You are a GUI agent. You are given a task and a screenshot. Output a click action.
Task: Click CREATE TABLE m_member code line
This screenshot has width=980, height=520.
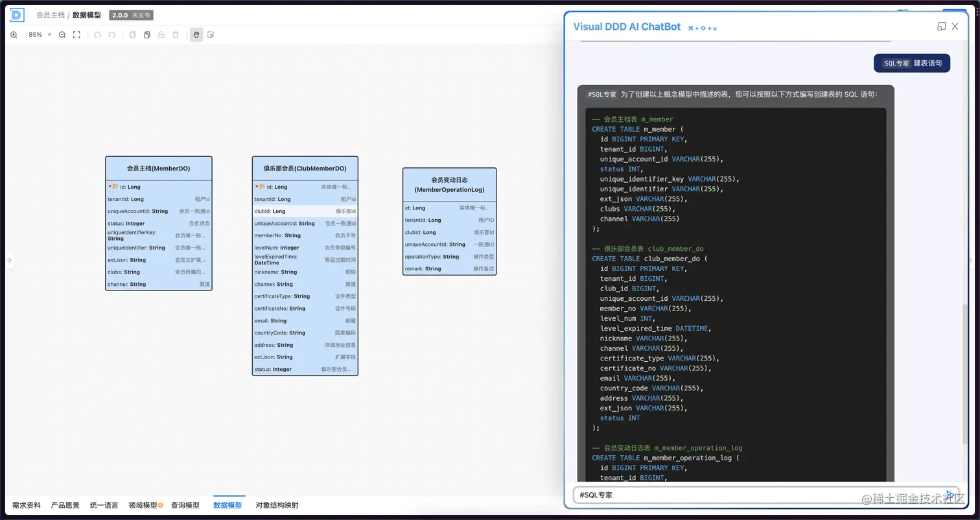click(x=638, y=129)
